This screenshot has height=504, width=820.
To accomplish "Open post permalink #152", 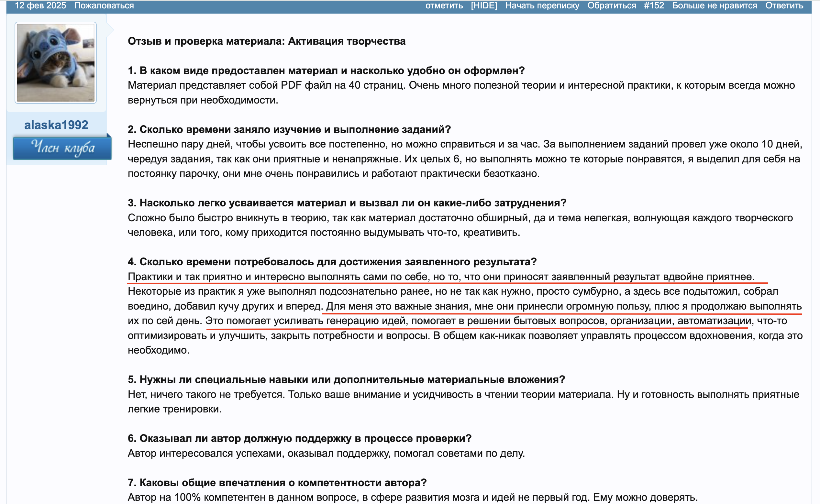I will 654,6.
